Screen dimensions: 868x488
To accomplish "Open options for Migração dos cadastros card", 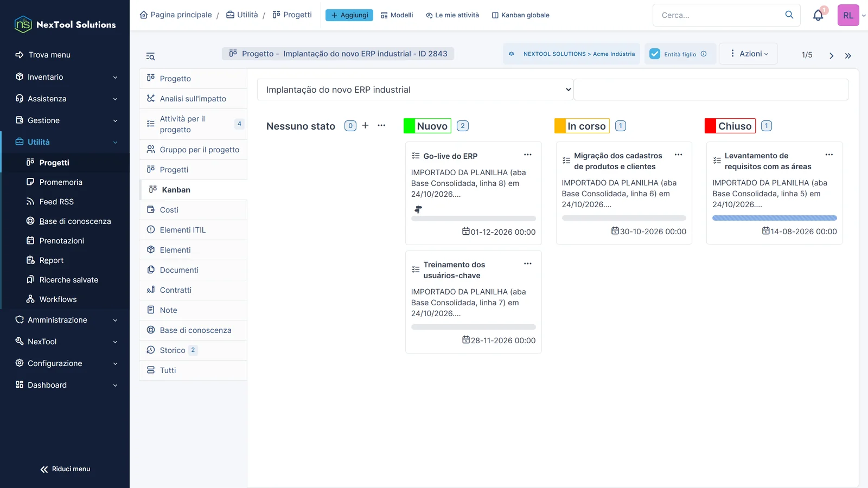I will coord(678,155).
